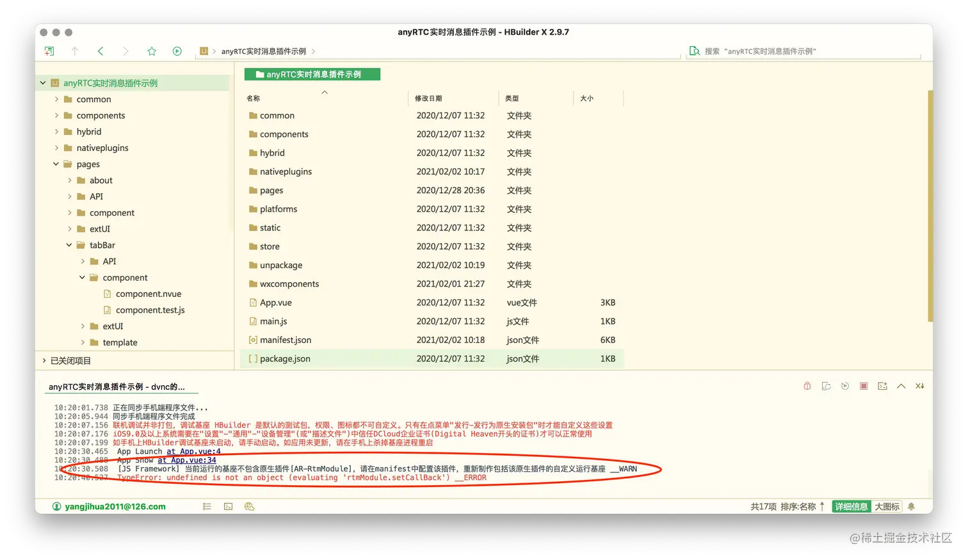968x560 pixels.
Task: Select the unpackage folder row
Action: point(432,265)
